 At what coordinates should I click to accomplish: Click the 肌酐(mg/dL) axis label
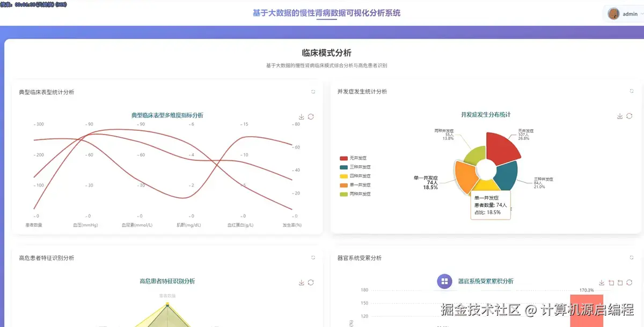point(190,225)
